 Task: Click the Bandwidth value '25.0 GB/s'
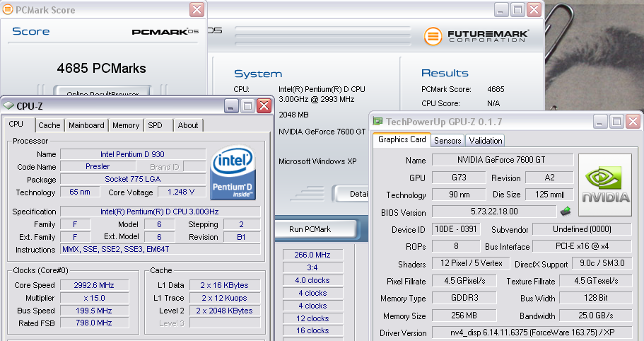point(595,316)
